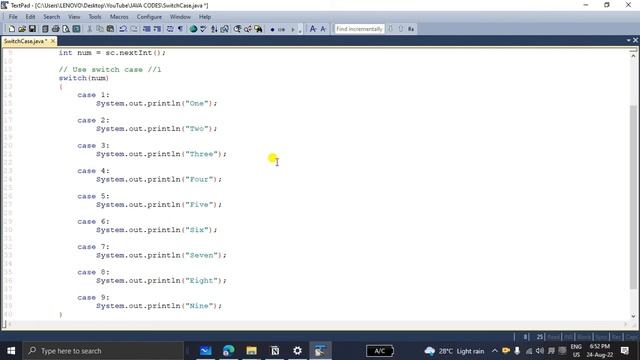Open Settings gear from the taskbar

(x=298, y=351)
